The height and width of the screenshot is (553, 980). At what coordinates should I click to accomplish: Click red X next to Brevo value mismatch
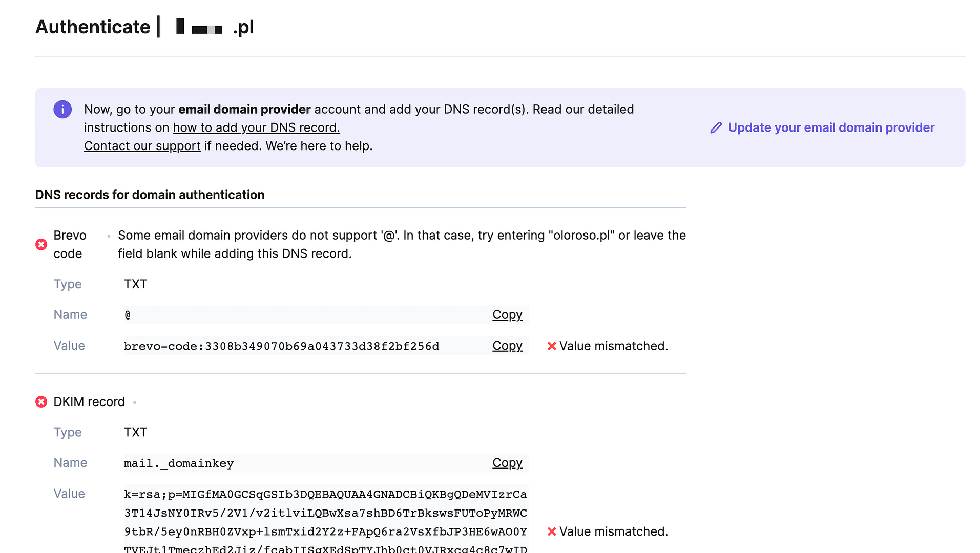tap(552, 346)
